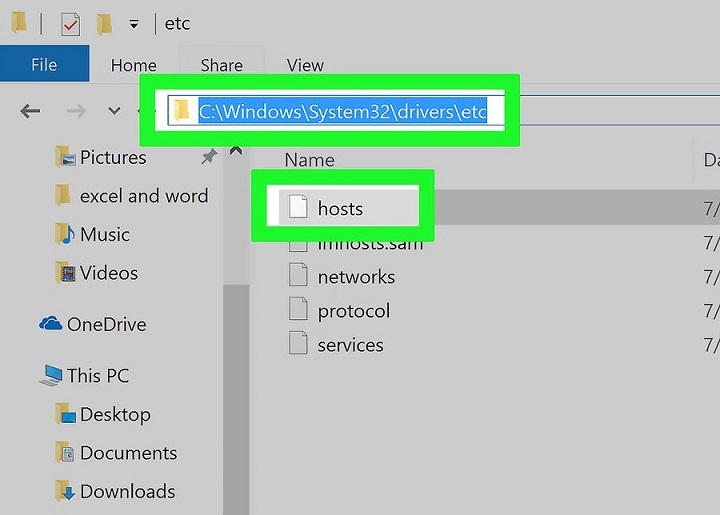Click the Desktop folder icon
The width and height of the screenshot is (720, 515).
[65, 414]
